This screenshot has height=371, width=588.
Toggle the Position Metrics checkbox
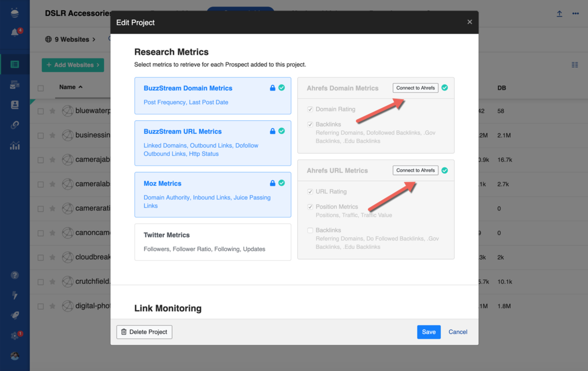coord(310,207)
